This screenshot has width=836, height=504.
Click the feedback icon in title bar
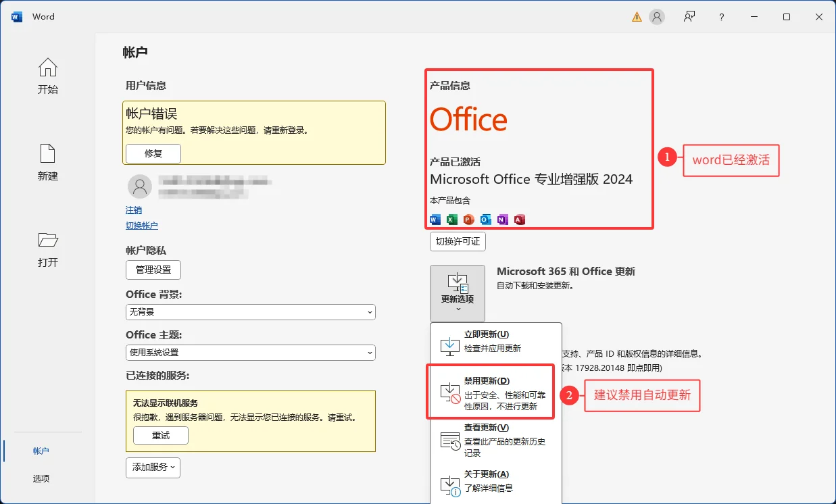click(x=689, y=17)
